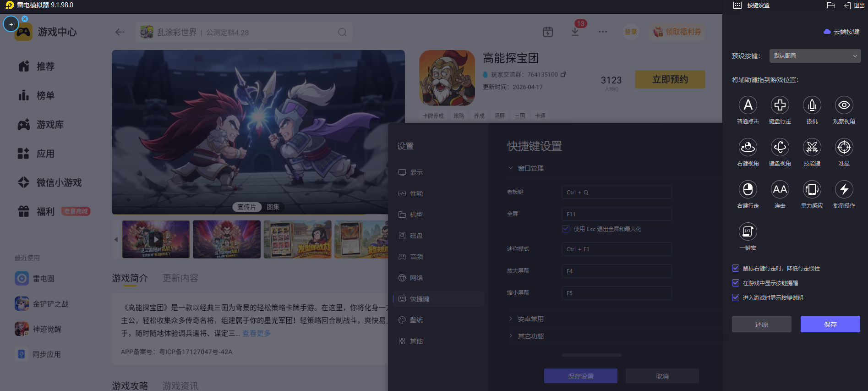
Task: Open the three-dots more menu
Action: (x=603, y=32)
